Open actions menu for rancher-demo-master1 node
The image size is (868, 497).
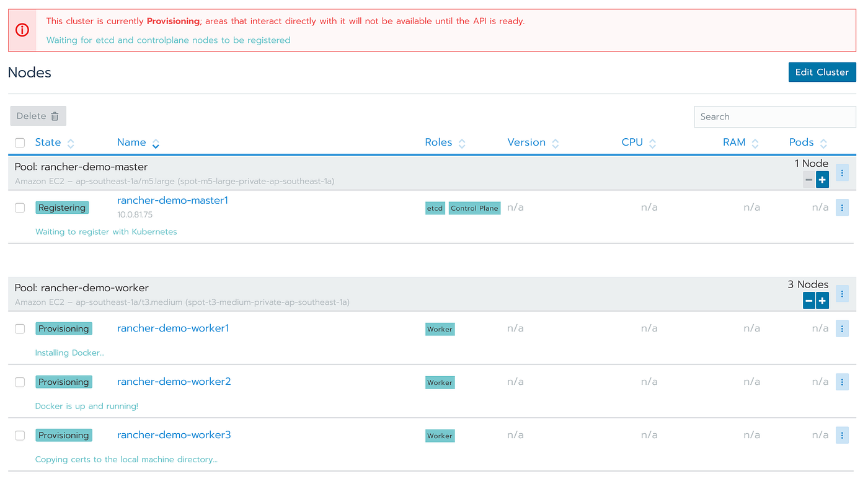click(x=842, y=207)
